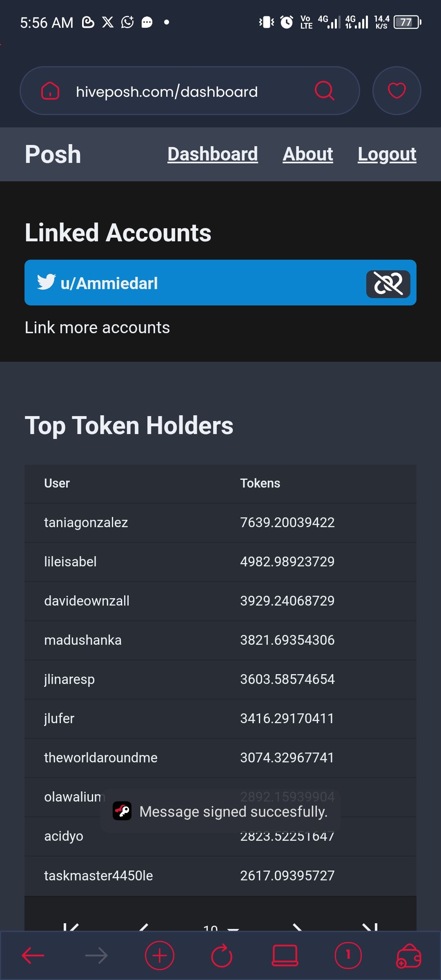The width and height of the screenshot is (441, 980).
Task: Open the About nav link
Action: click(308, 154)
